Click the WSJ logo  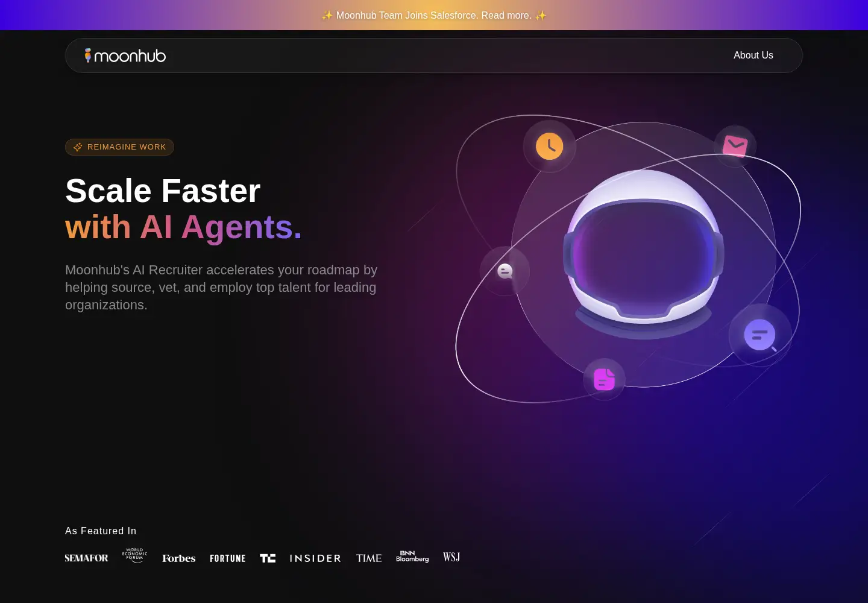pos(451,557)
